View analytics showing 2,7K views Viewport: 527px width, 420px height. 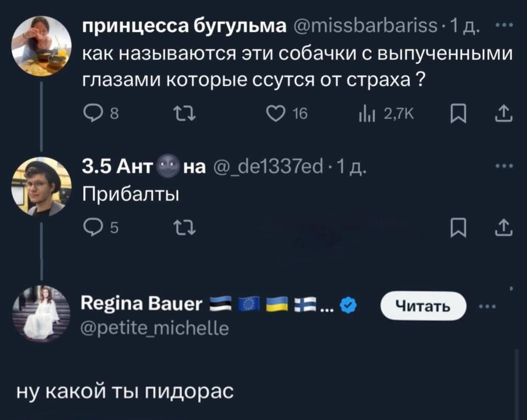(364, 114)
